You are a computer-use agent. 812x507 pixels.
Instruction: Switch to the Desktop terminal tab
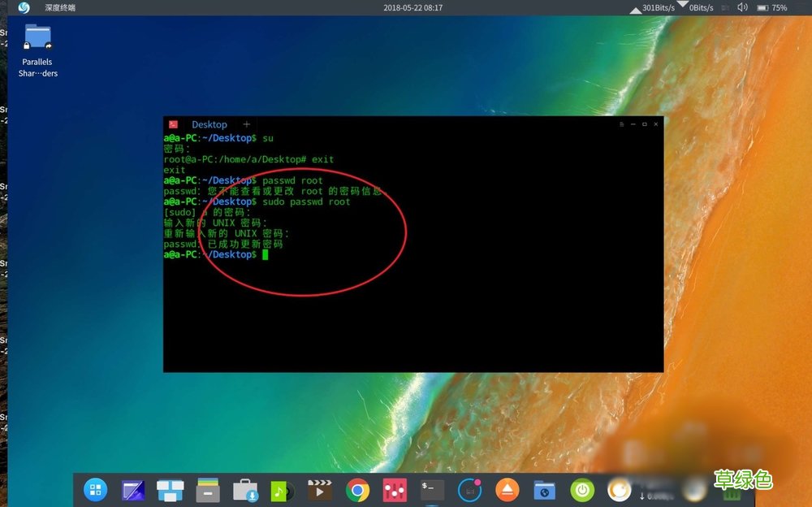(x=209, y=124)
